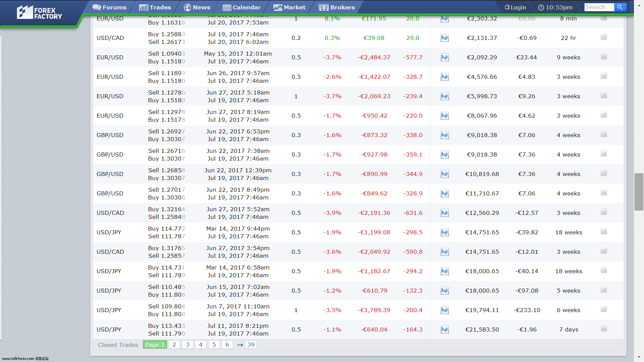The image size is (644, 362).
Task: Open the Market tab
Action: click(289, 7)
